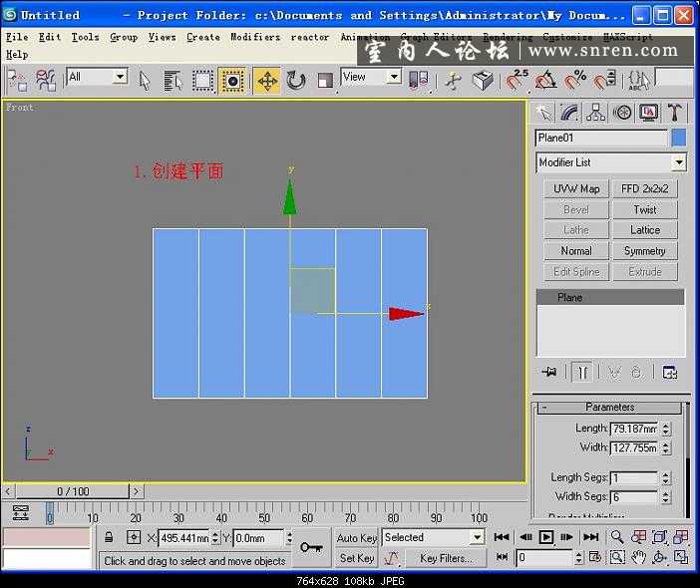Open the blue object color swatch
The height and width of the screenshot is (588, 700).
[679, 138]
